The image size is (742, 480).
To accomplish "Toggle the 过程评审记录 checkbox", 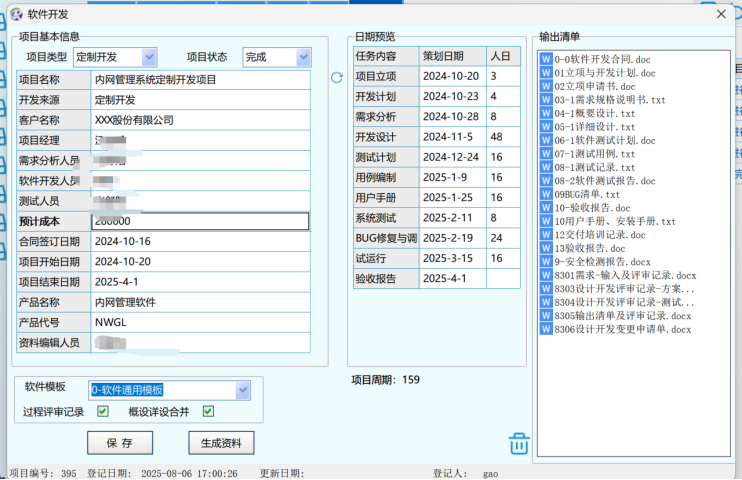I will (x=102, y=411).
